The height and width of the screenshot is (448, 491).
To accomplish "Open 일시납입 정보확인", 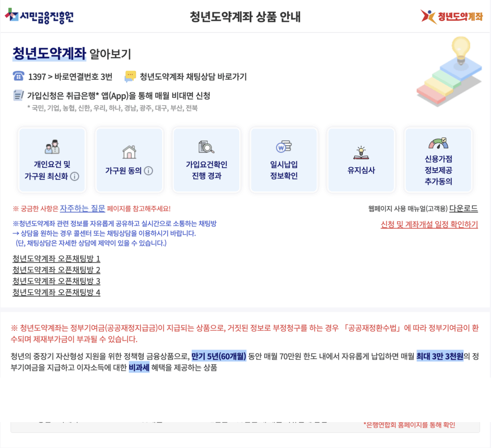I will point(283,160).
